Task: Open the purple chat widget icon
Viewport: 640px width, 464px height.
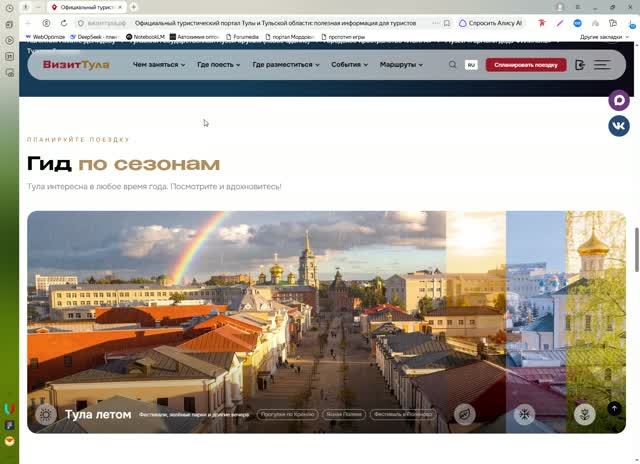Action: coord(619,100)
